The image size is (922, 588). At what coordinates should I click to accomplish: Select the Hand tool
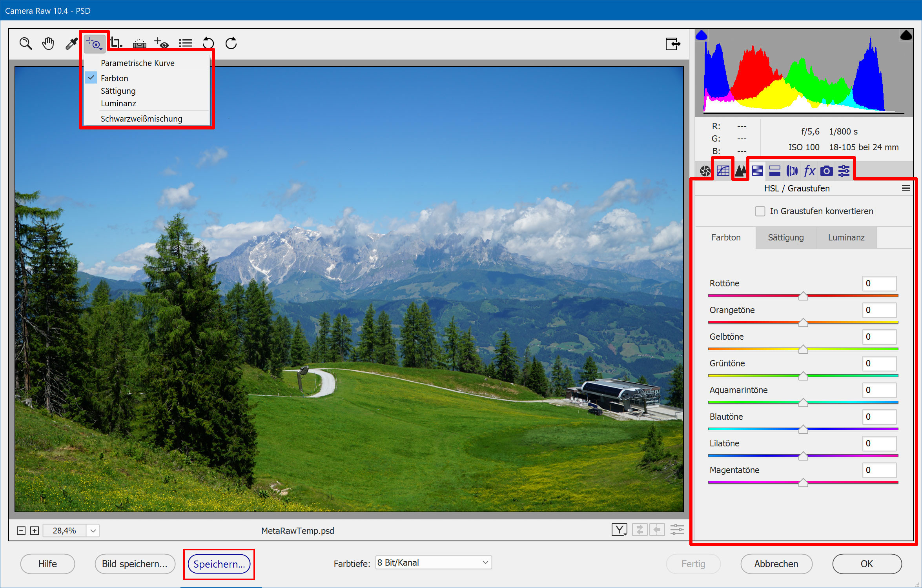[x=48, y=43]
